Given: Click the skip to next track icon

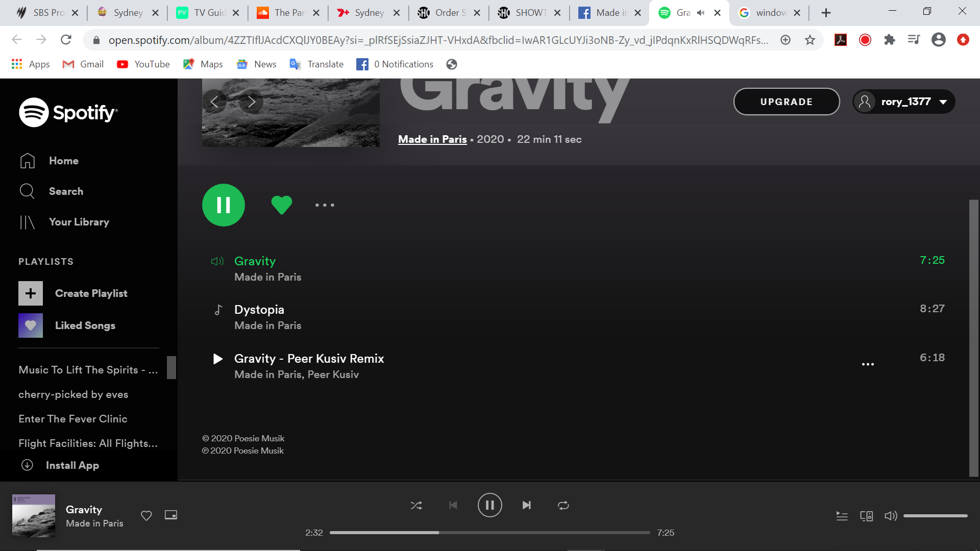Looking at the screenshot, I should point(526,505).
